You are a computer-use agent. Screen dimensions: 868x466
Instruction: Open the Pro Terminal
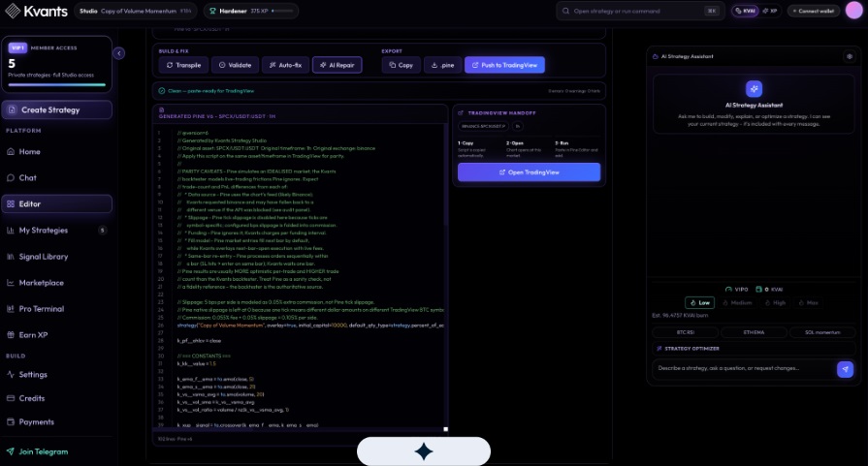click(56, 308)
